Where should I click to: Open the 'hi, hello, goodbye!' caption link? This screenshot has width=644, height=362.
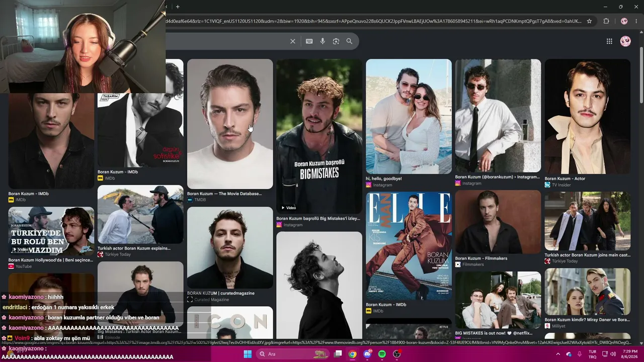coord(384,178)
